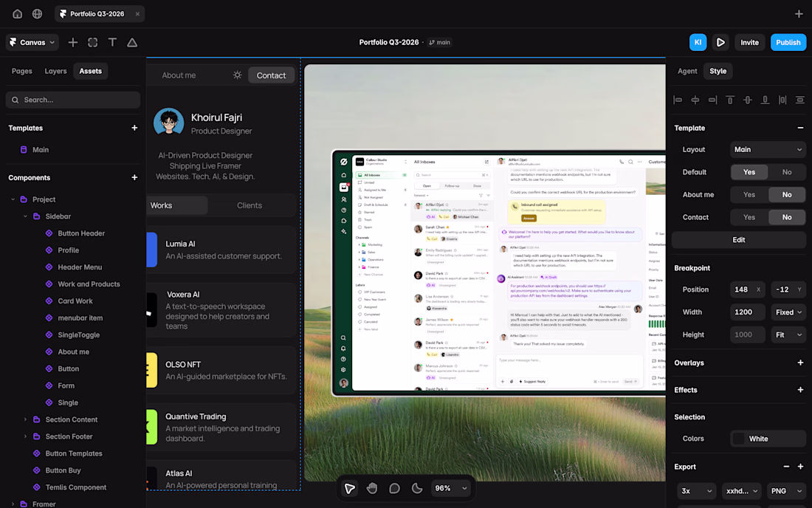
Task: Open export 3x scale dropdown
Action: (696, 491)
